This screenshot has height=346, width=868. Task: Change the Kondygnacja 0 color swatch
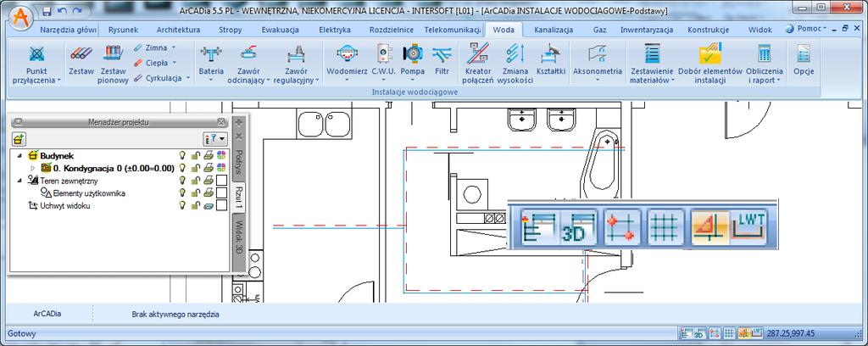(221, 168)
